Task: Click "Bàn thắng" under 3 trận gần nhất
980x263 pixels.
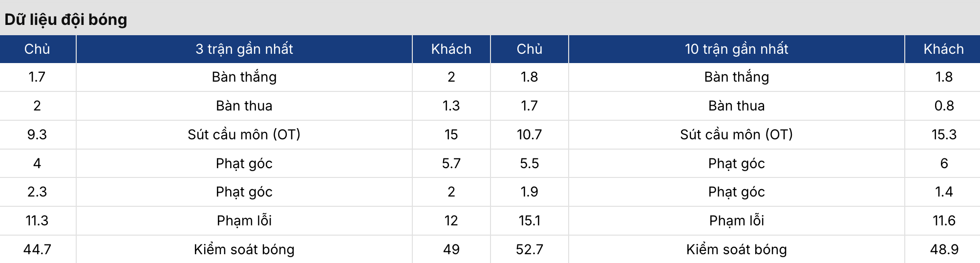Action: (x=244, y=77)
